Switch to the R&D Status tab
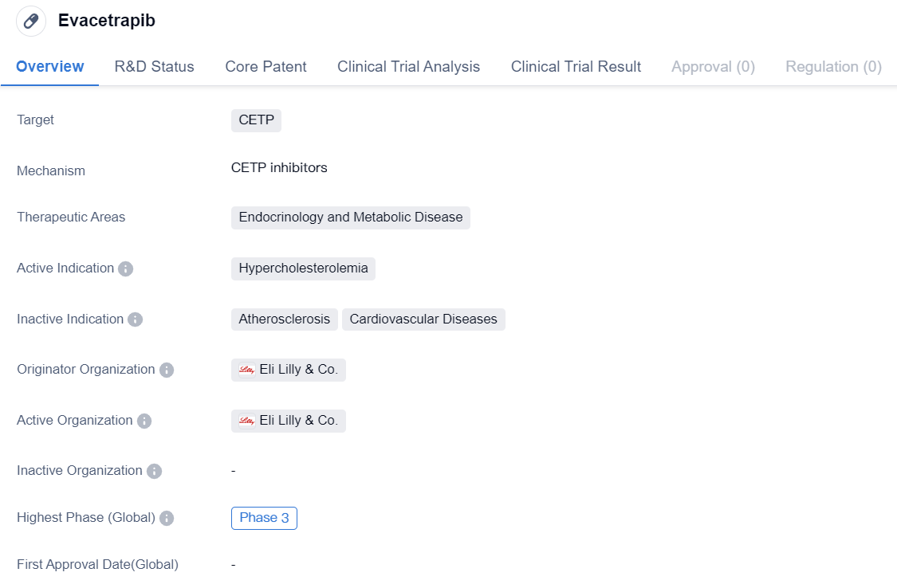Image resolution: width=897 pixels, height=588 pixels. (x=154, y=67)
